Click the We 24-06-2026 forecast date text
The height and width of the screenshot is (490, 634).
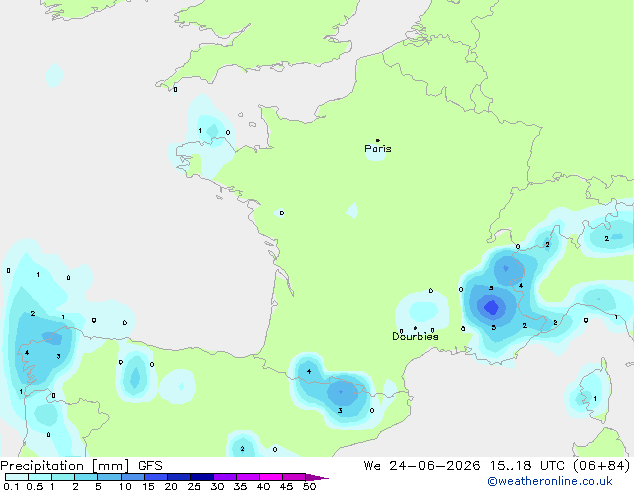[422, 466]
